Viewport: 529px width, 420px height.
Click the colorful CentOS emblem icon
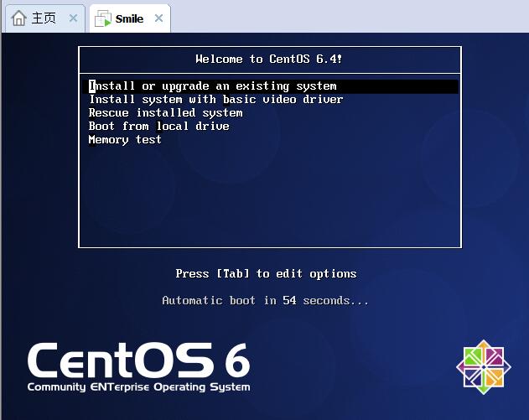click(x=484, y=367)
